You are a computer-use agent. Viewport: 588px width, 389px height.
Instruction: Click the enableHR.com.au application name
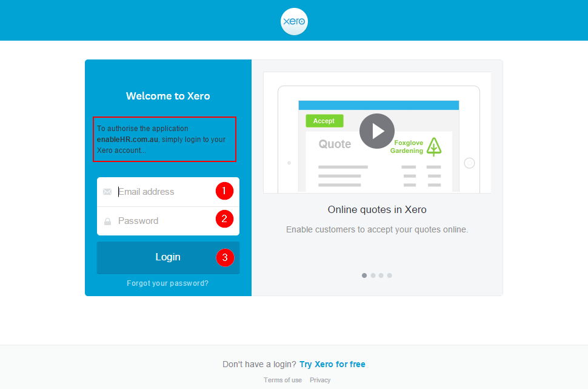click(x=127, y=140)
